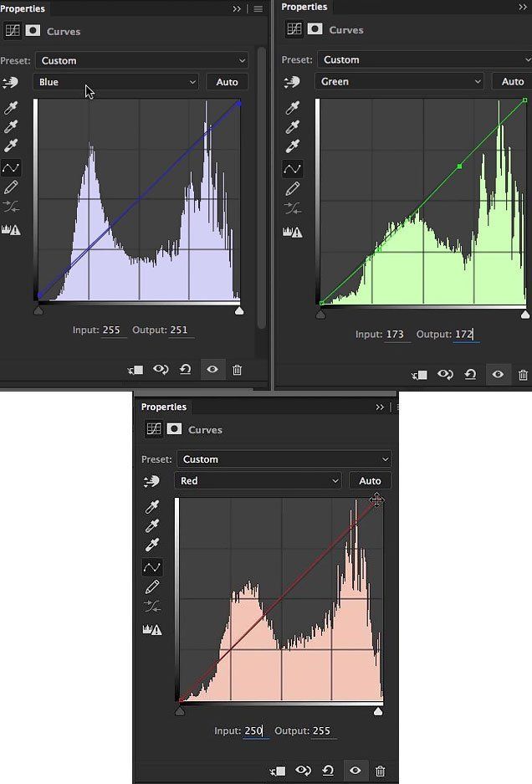Toggle clip to layer in the Red panel
532x784 pixels.
(278, 771)
